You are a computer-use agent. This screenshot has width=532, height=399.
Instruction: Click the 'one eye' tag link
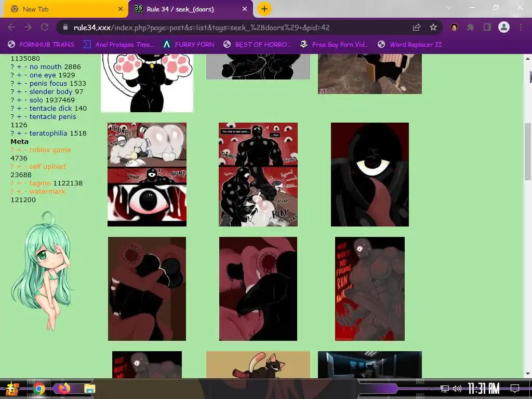(x=43, y=75)
